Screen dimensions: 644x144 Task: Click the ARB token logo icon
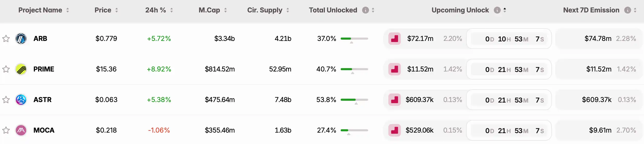pos(21,39)
